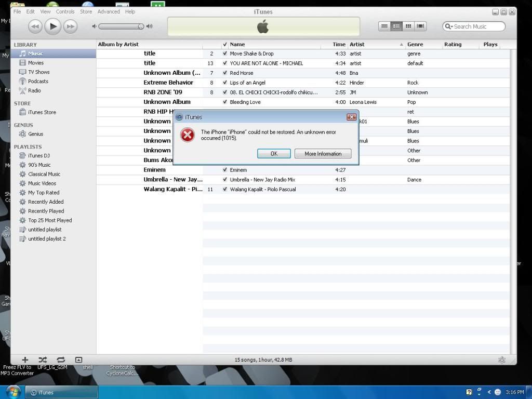Viewport: 532px width, 399px height.
Task: Select the iTunes DJ playlist
Action: (54, 156)
